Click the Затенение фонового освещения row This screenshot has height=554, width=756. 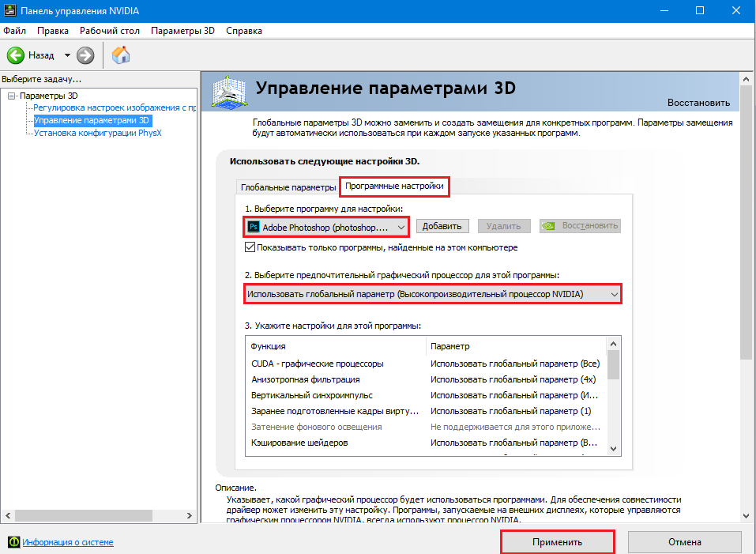(425, 427)
